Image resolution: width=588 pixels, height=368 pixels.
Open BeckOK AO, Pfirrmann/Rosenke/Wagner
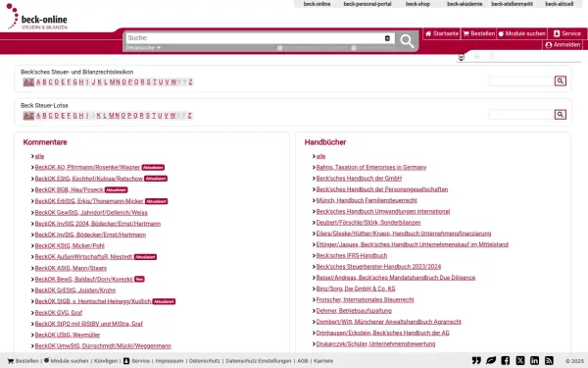87,167
